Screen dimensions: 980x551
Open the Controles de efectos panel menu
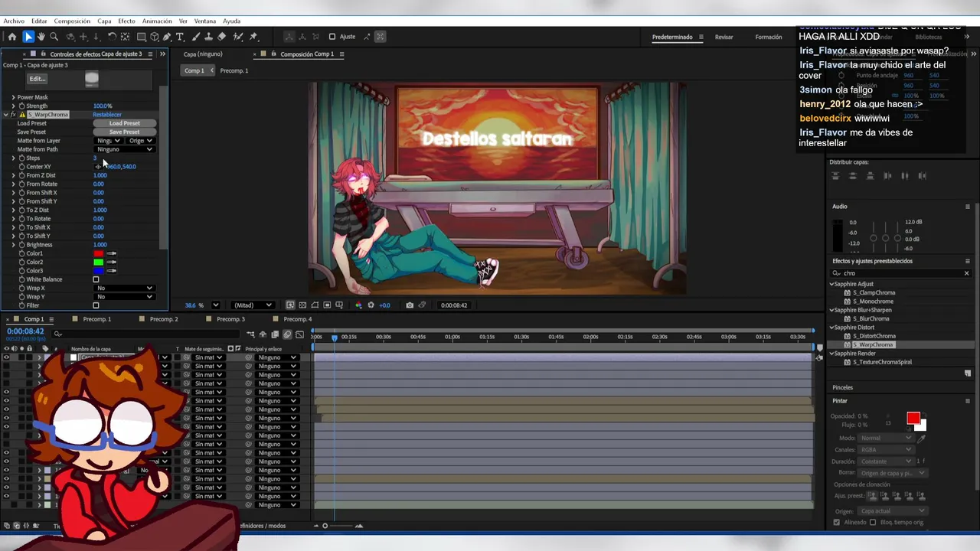[x=150, y=54]
